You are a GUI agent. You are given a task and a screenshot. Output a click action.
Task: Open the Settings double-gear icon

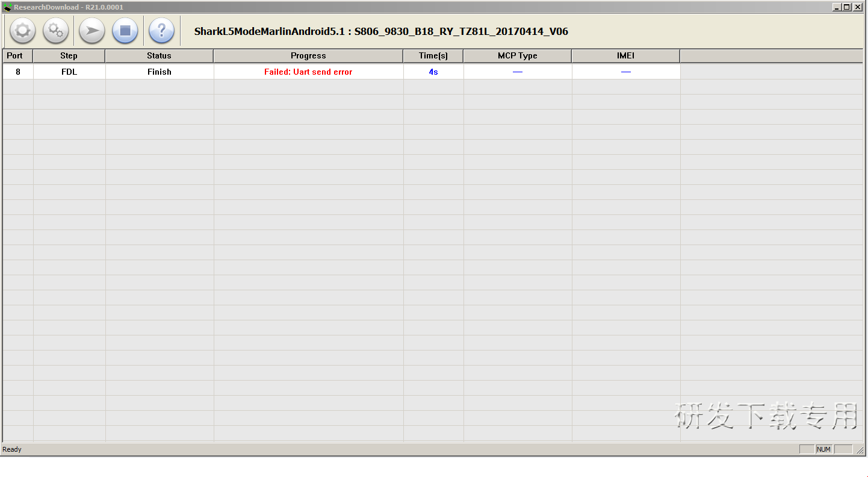pos(56,31)
